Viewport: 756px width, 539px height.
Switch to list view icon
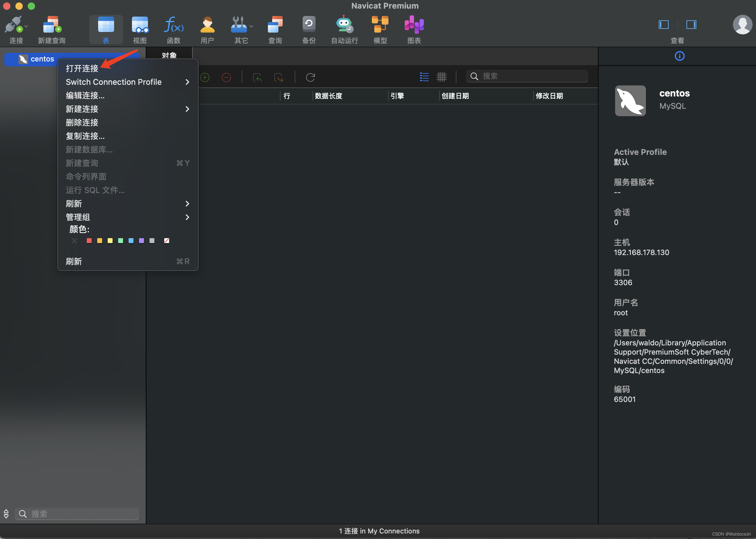coord(424,77)
